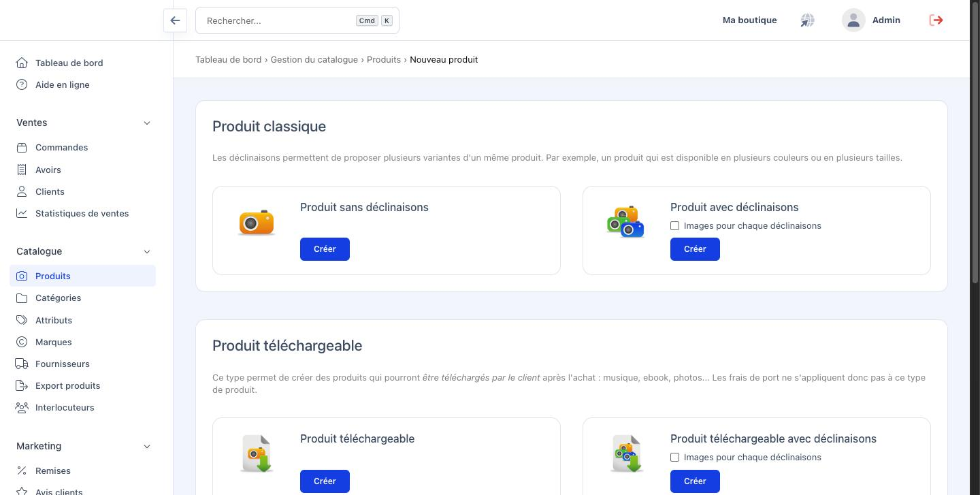Click the Fournisseurs truck icon
The height and width of the screenshot is (495, 980).
(22, 364)
